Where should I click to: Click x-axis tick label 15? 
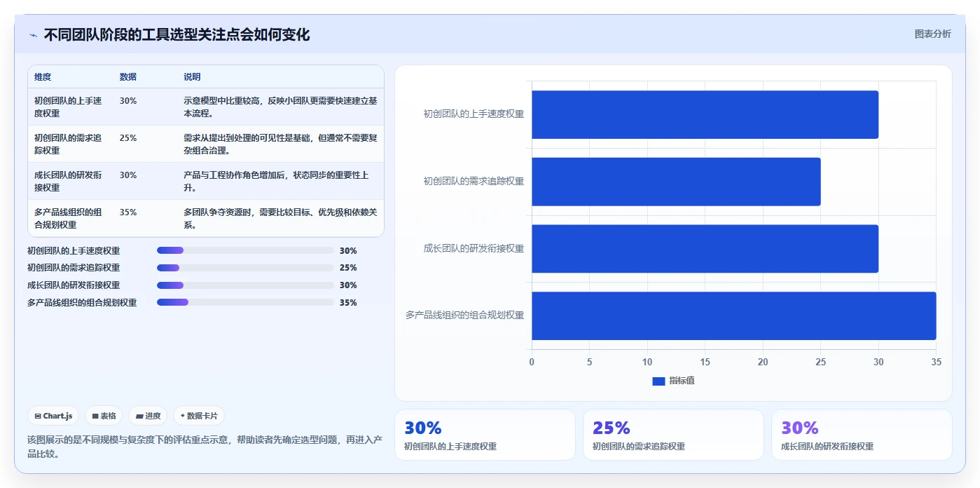[x=705, y=362]
